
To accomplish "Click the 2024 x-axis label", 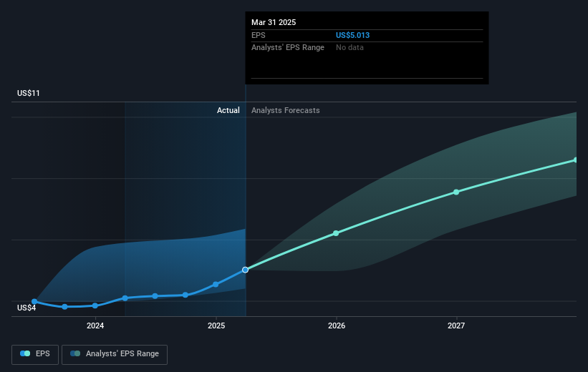I will click(x=95, y=325).
